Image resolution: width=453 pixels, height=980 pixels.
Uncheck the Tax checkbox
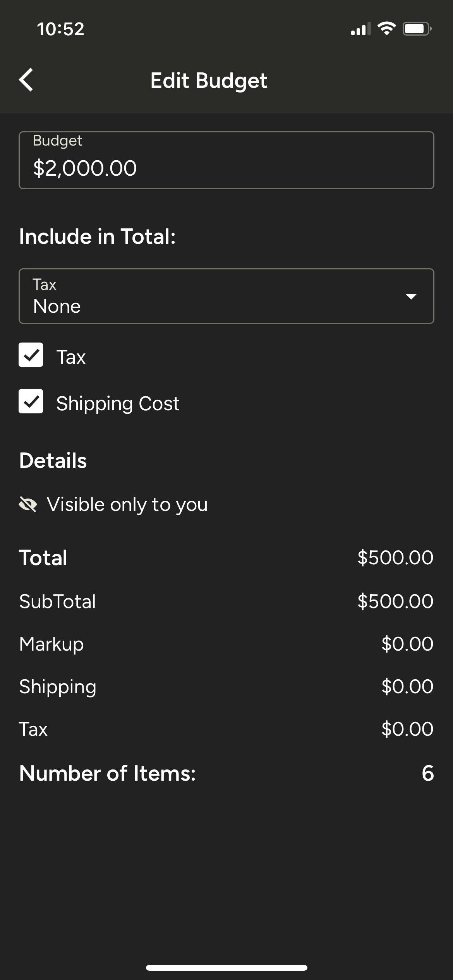(x=31, y=355)
